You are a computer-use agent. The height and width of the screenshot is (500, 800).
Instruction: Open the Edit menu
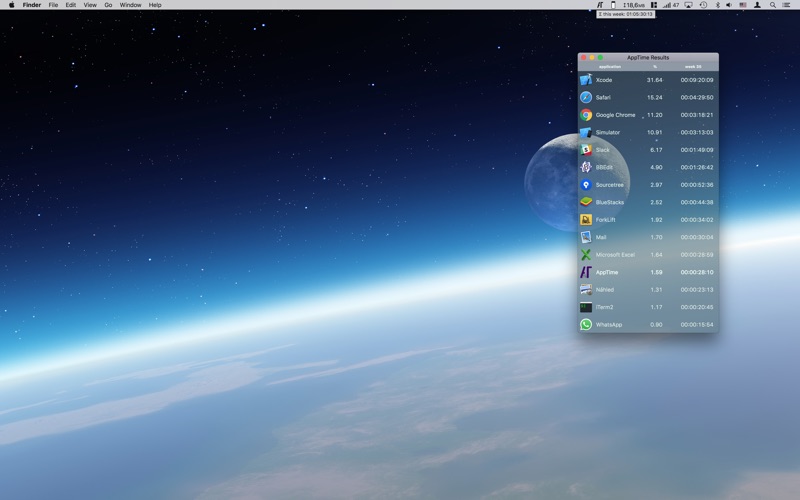click(70, 5)
